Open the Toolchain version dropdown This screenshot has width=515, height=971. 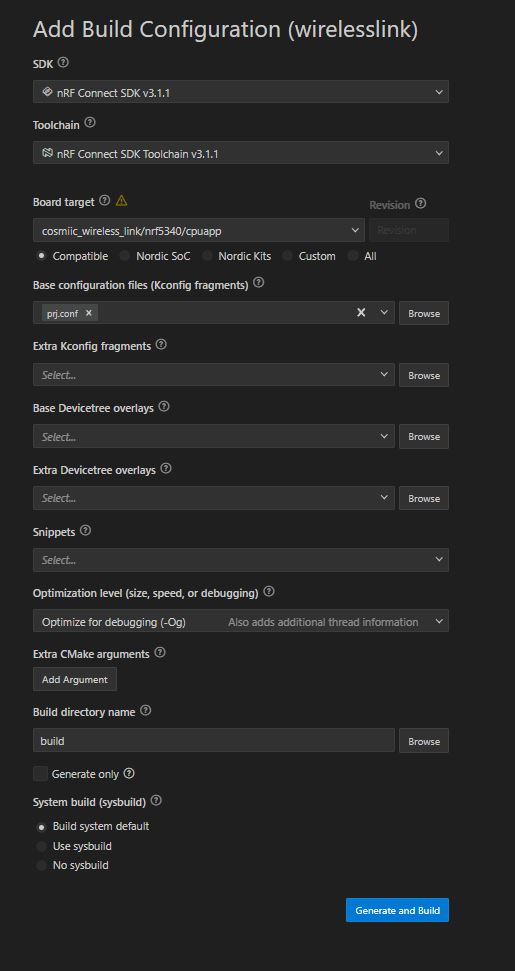click(x=241, y=153)
